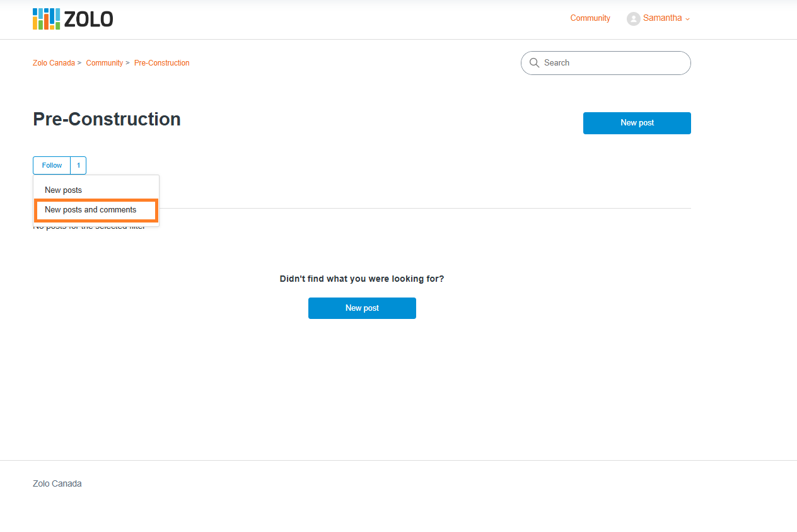
Task: Click the top-right New post button
Action: pos(637,123)
